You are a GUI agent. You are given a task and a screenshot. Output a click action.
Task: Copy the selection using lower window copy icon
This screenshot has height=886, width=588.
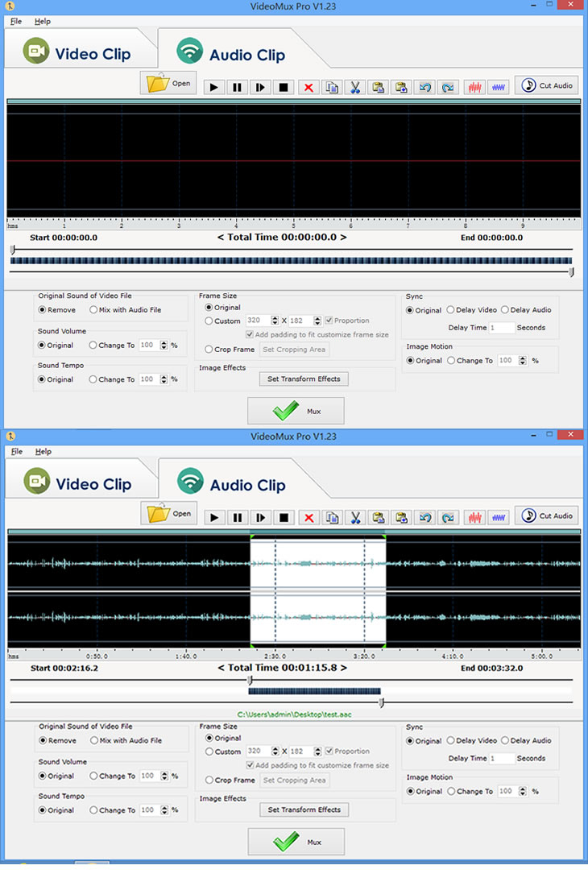pyautogui.click(x=333, y=517)
